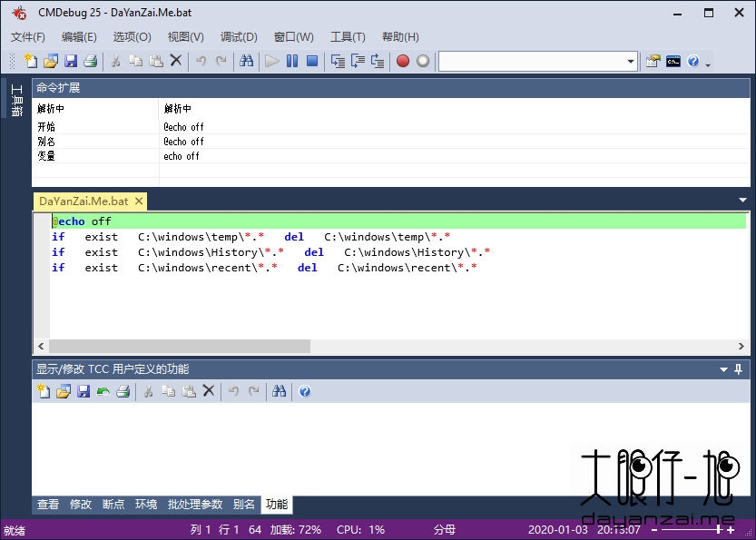
Task: Click editor horizontal scrollbar left arrow
Action: (x=41, y=346)
